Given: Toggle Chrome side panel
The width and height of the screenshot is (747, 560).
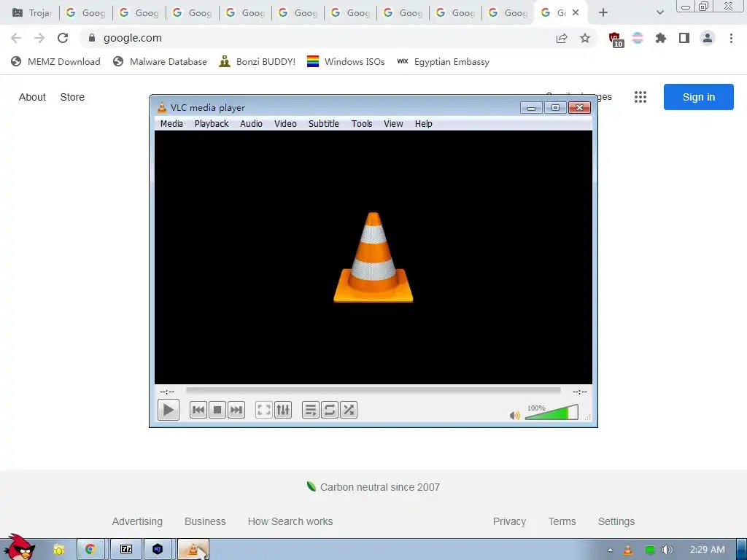Looking at the screenshot, I should 684,38.
